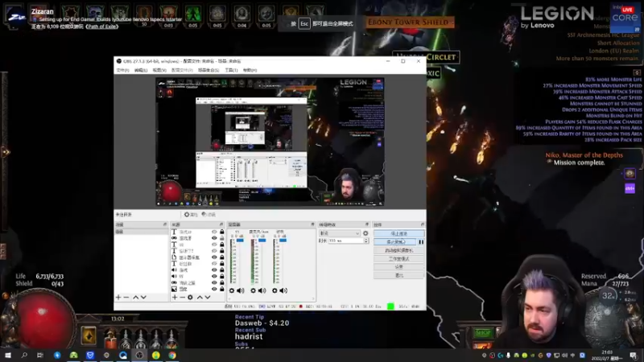Pop out the Audio Mixer dock panel
The height and width of the screenshot is (362, 644).
coord(313,224)
